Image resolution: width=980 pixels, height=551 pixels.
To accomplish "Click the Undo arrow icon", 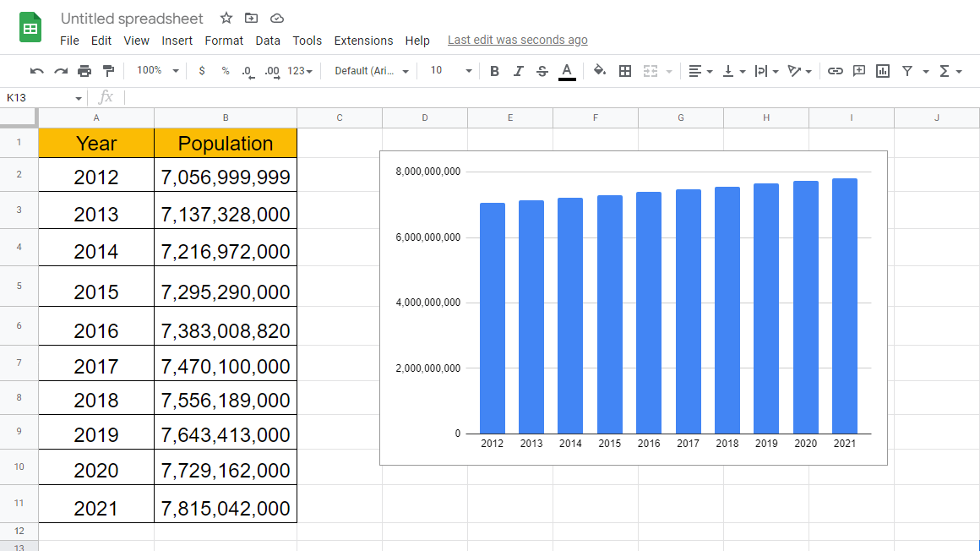I will [36, 71].
